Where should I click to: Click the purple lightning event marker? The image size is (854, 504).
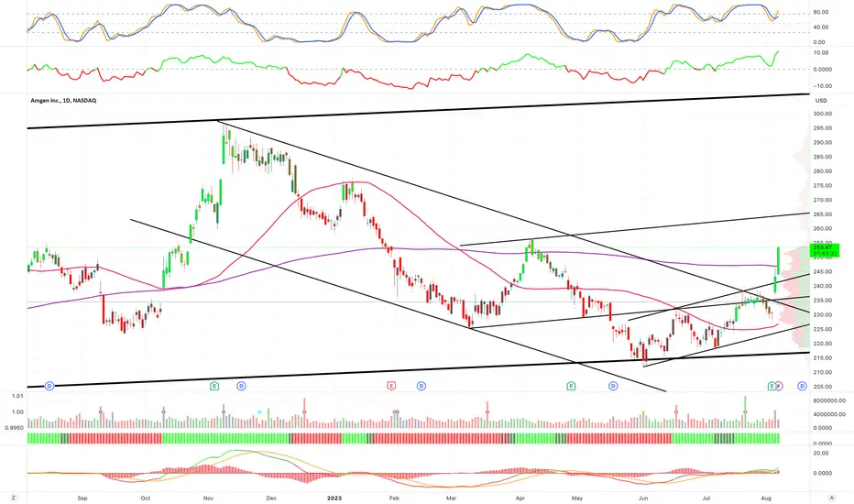780,386
